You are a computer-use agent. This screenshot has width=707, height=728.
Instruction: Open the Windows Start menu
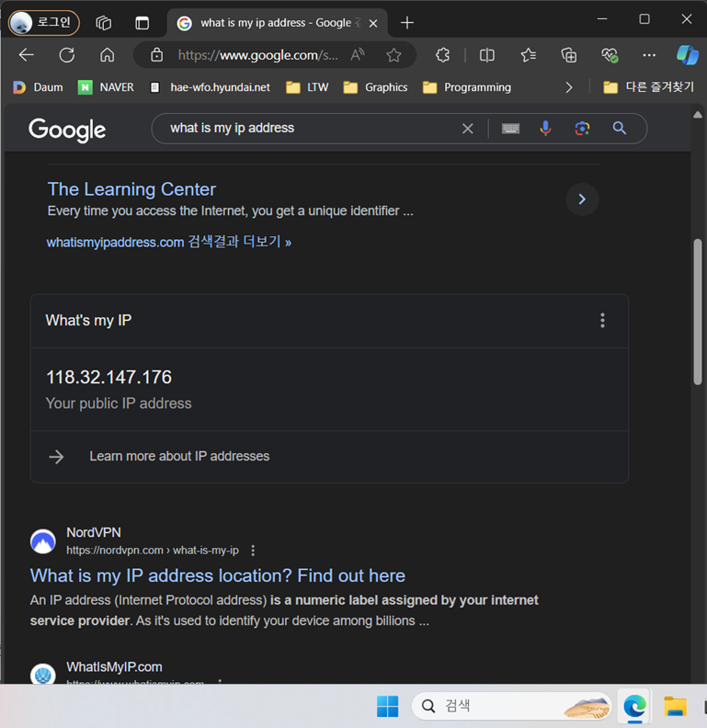387,706
